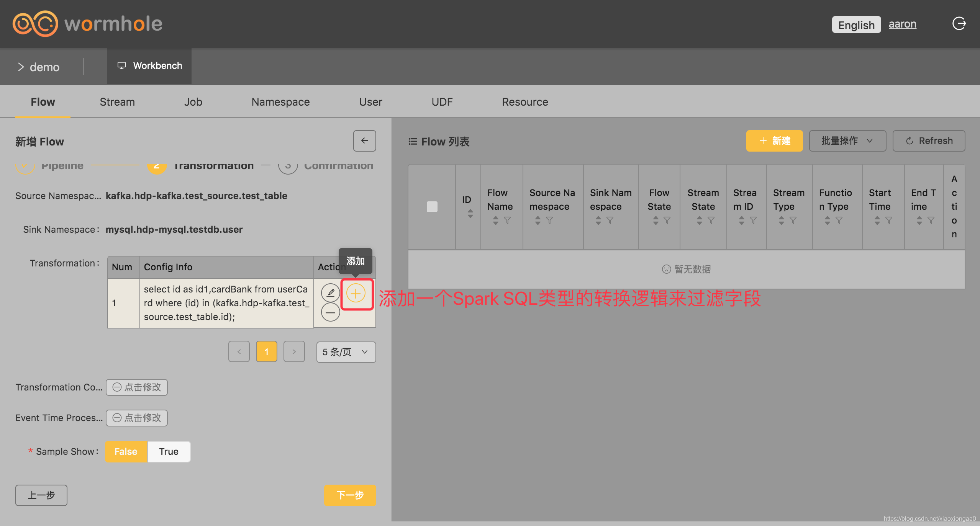Click the minus delete transformation icon
980x526 pixels.
(x=330, y=313)
